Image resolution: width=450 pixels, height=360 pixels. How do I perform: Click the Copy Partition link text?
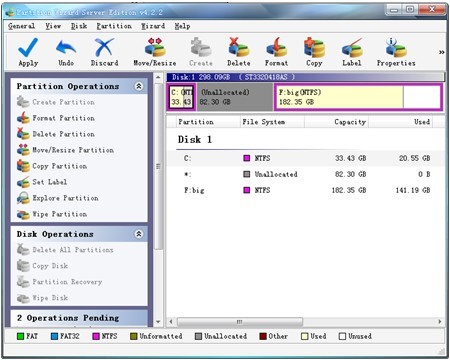(60, 166)
